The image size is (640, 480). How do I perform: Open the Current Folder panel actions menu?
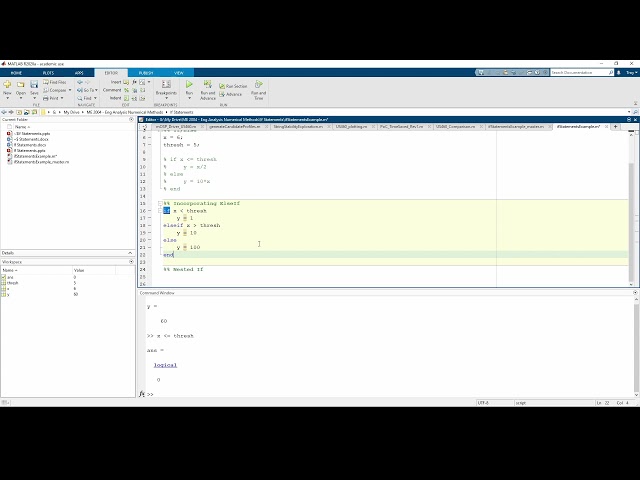pyautogui.click(x=131, y=120)
